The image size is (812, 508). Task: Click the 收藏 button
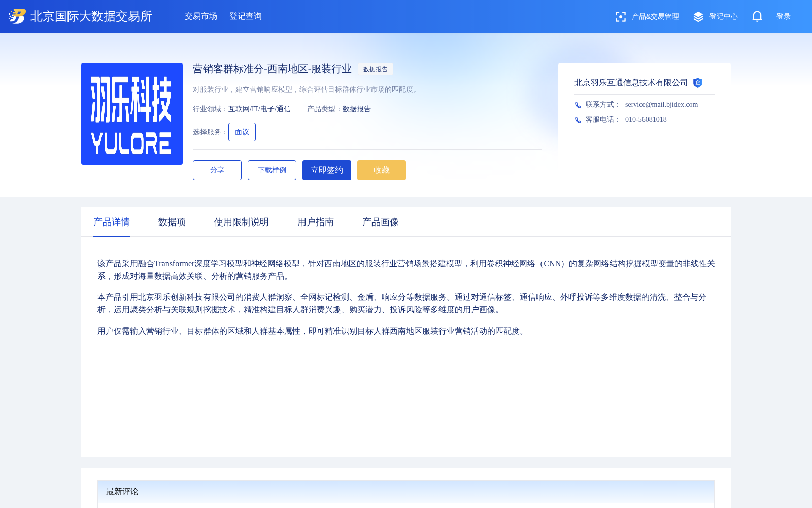[382, 170]
